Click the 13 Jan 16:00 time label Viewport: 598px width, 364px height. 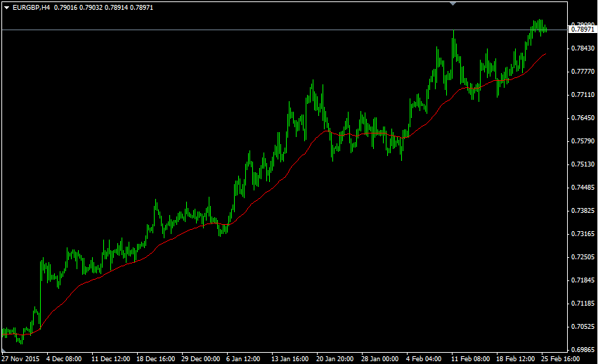(290, 359)
